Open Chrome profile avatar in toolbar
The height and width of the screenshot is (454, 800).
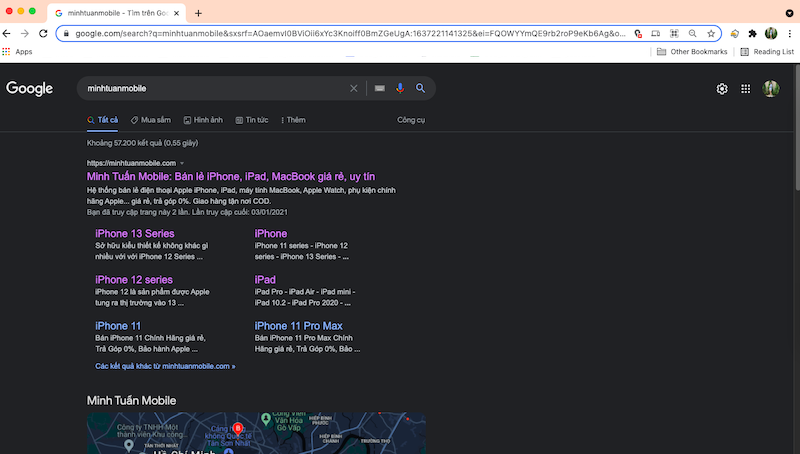(x=771, y=33)
